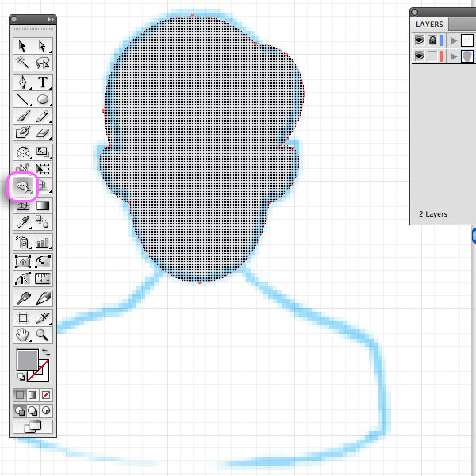The height and width of the screenshot is (476, 476).
Task: Expand the top layer's disclosure triangle
Action: tap(454, 40)
